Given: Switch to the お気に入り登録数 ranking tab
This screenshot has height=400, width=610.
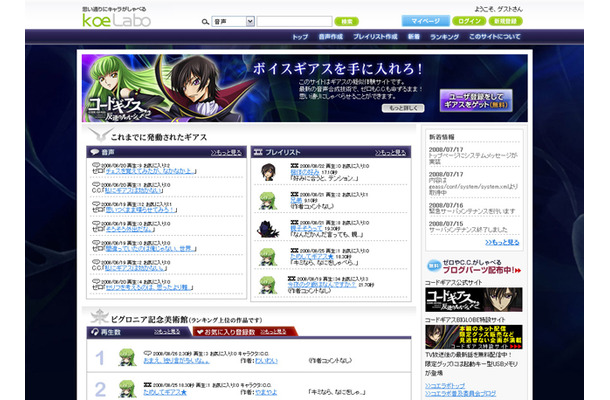Looking at the screenshot, I should pos(245,332).
